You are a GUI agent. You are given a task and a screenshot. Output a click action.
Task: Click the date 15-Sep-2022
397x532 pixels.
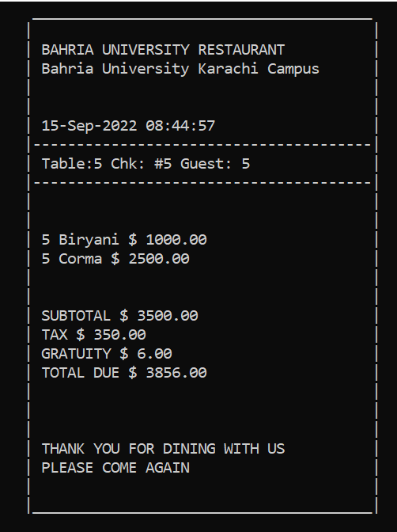89,126
